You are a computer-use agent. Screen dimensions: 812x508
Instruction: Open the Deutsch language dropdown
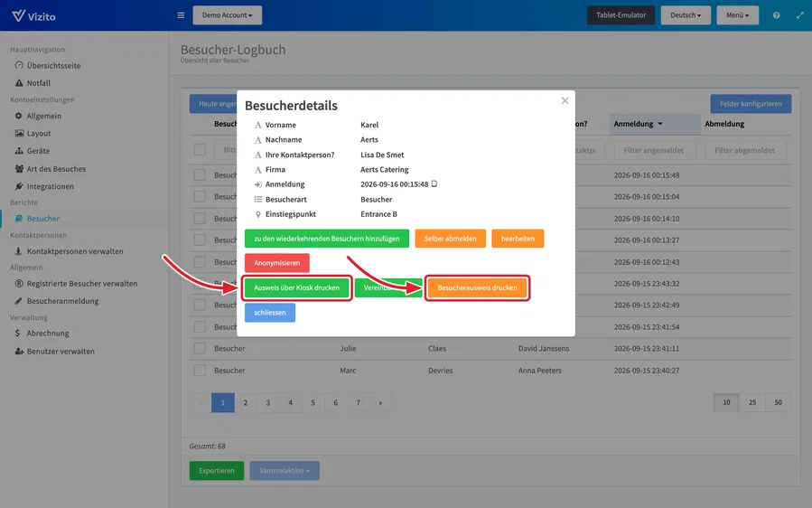point(686,15)
